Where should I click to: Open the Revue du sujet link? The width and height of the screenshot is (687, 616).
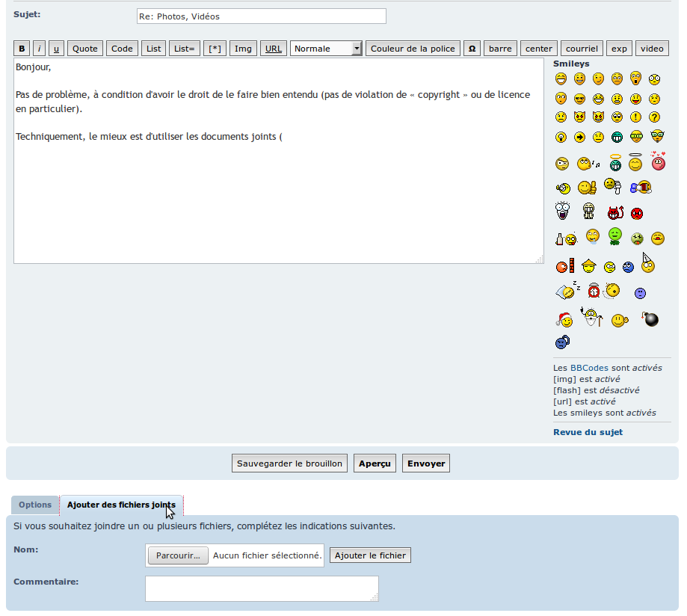click(x=588, y=432)
